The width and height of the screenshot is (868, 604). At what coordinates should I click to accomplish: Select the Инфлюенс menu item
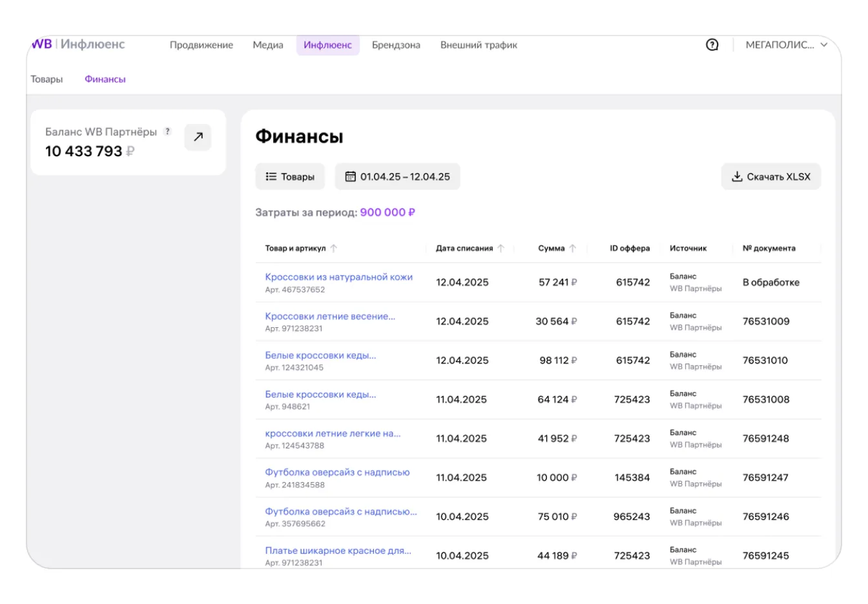coord(327,45)
